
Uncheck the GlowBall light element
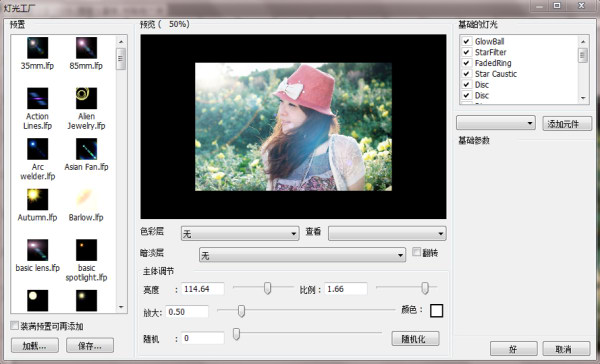466,41
